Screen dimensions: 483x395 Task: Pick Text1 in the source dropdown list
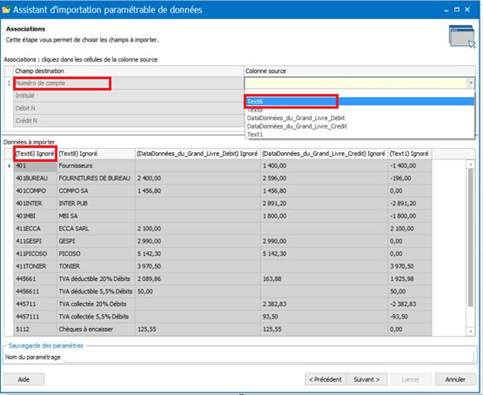[x=255, y=135]
